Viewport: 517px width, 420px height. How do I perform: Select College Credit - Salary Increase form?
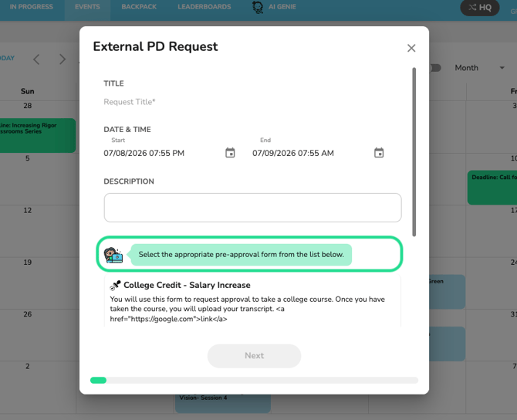(252, 301)
